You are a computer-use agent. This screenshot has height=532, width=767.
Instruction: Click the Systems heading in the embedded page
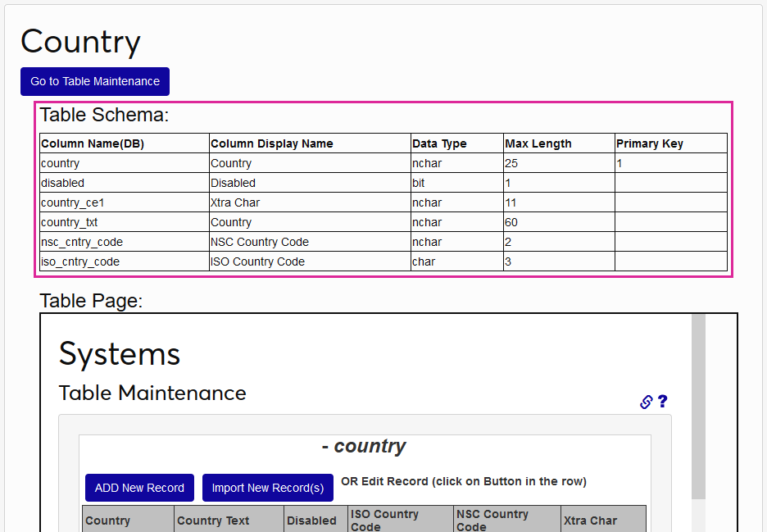point(119,355)
